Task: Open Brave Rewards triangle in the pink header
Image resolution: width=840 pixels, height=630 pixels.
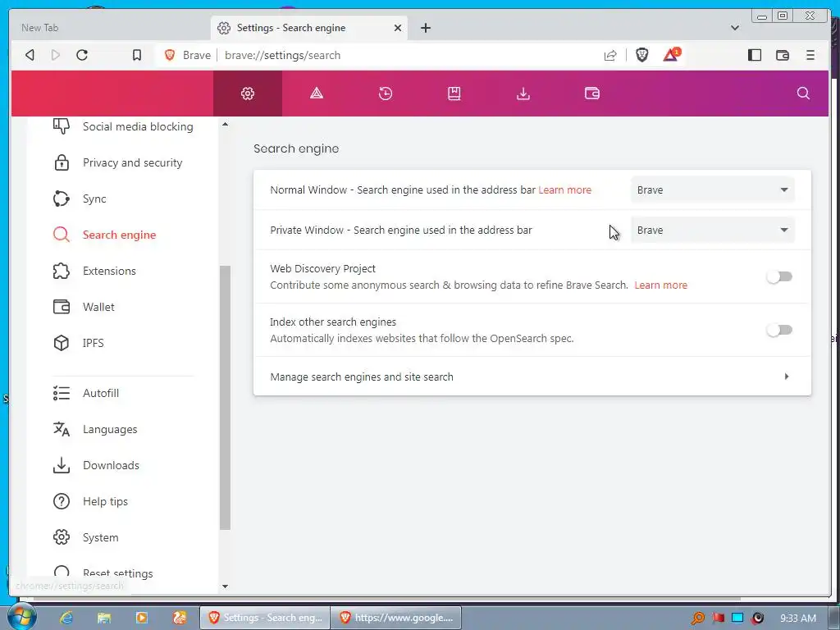Action: 317,94
